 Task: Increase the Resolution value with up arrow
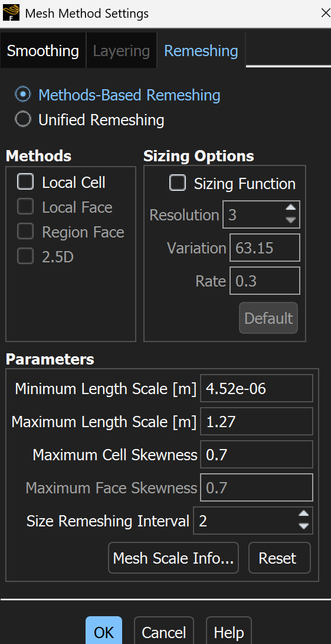[291, 209]
